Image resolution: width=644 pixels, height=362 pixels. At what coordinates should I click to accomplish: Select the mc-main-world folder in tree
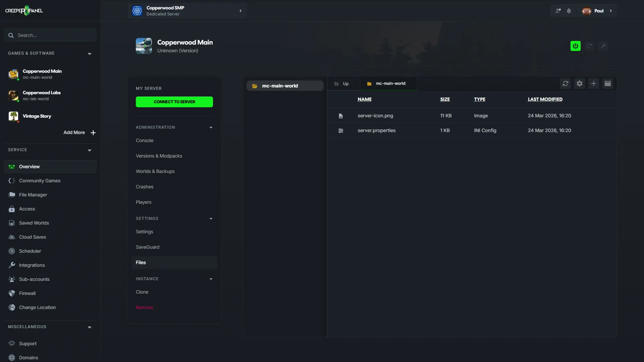point(285,86)
